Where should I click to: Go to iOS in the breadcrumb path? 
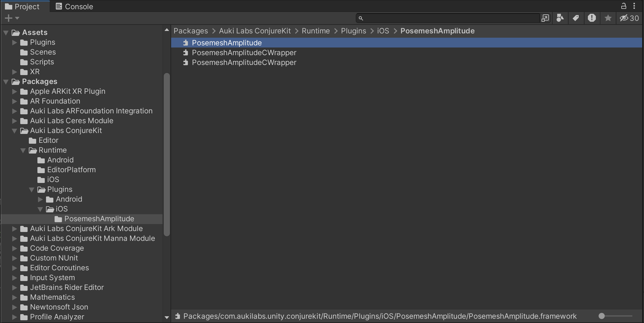click(x=383, y=31)
